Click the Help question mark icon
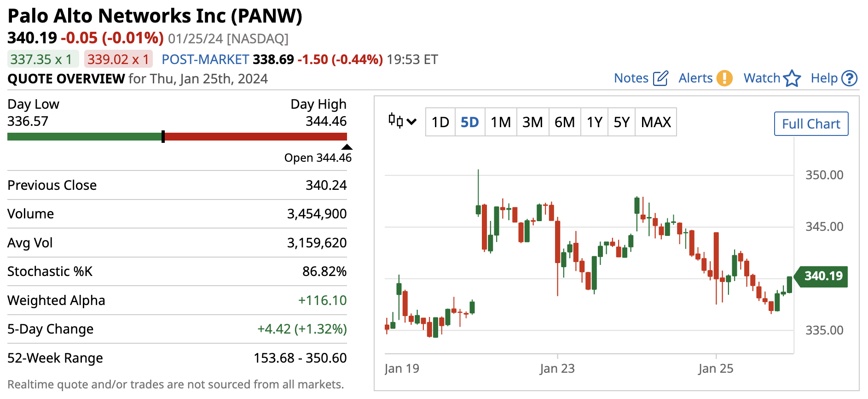This screenshot has width=868, height=399. click(x=849, y=78)
